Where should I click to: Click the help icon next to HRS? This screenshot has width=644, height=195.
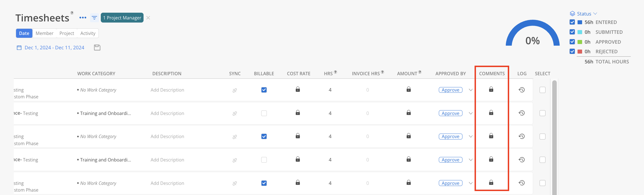tap(336, 72)
